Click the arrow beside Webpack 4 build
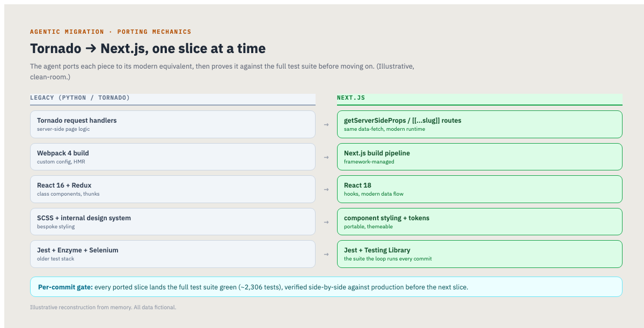This screenshot has height=328, width=644. (x=326, y=157)
